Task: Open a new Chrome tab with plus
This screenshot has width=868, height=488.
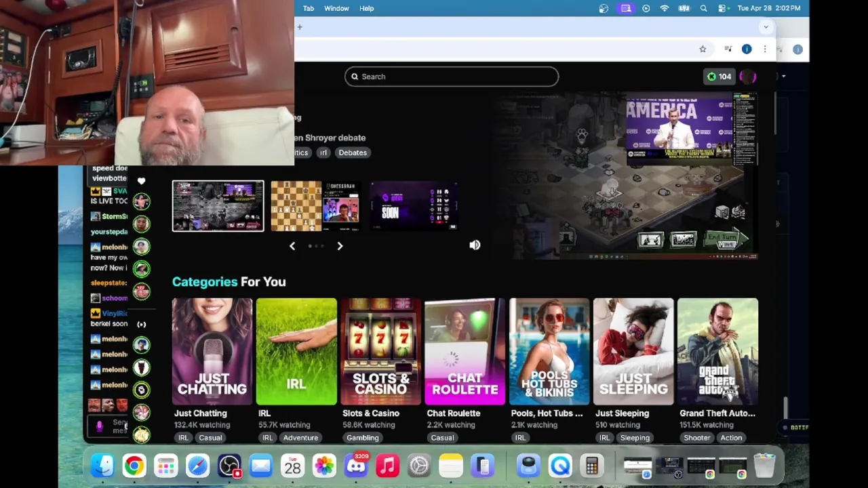Action: point(299,27)
